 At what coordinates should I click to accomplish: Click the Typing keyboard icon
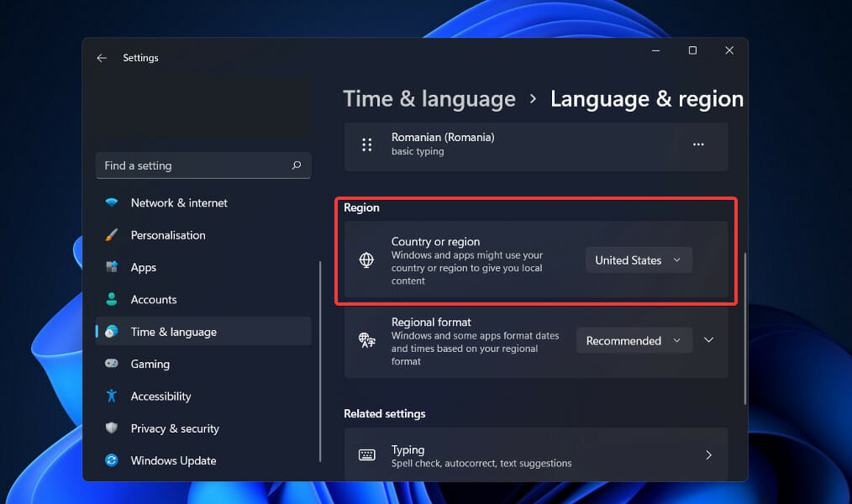[x=367, y=455]
